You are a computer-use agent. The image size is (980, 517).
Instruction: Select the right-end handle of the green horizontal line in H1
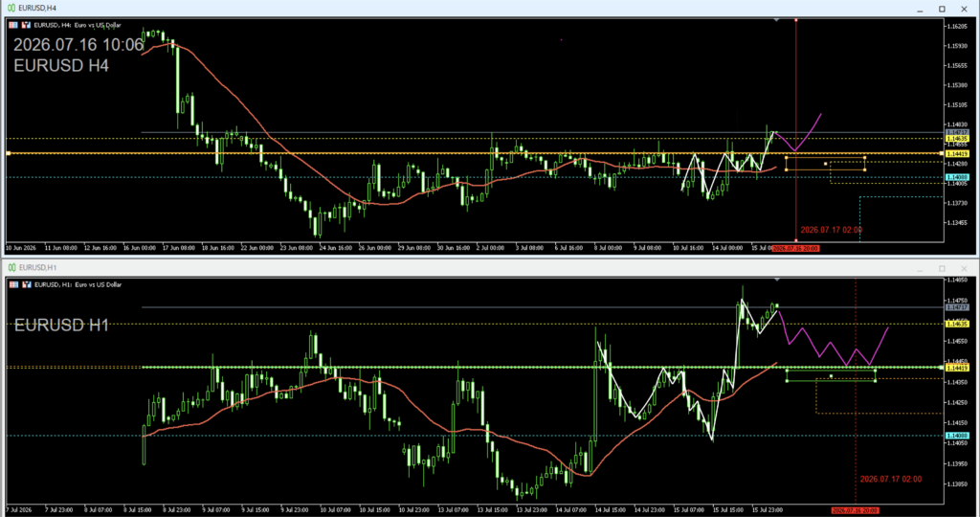[x=942, y=368]
